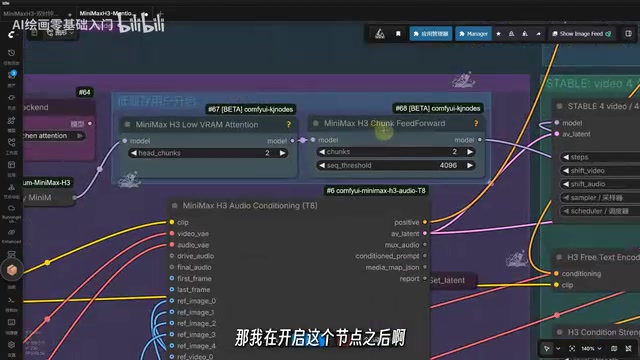This screenshot has width=640, height=360.
Task: Open help for Chunk FeedForward node
Action: coord(476,123)
